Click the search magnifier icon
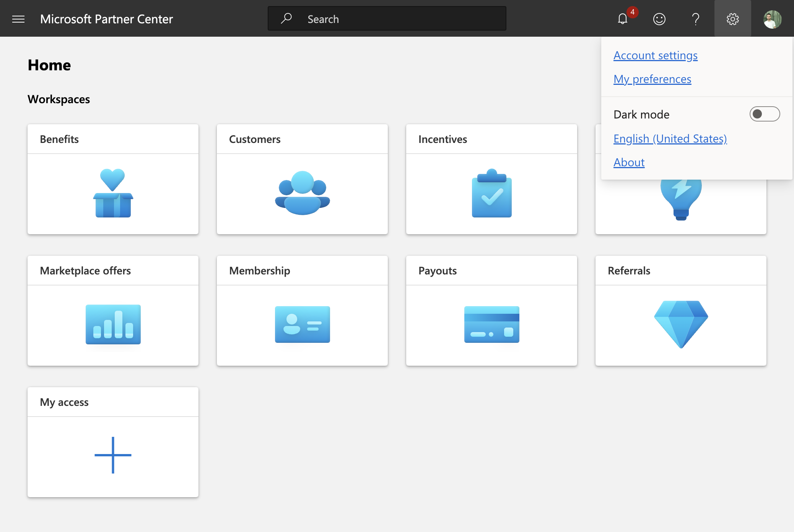 point(286,18)
